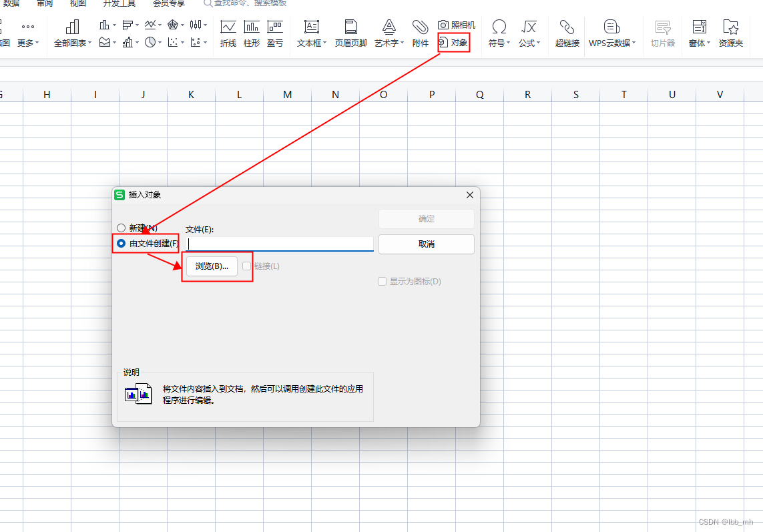
Task: Expand the 全部图表 dropdown arrow
Action: 89,43
